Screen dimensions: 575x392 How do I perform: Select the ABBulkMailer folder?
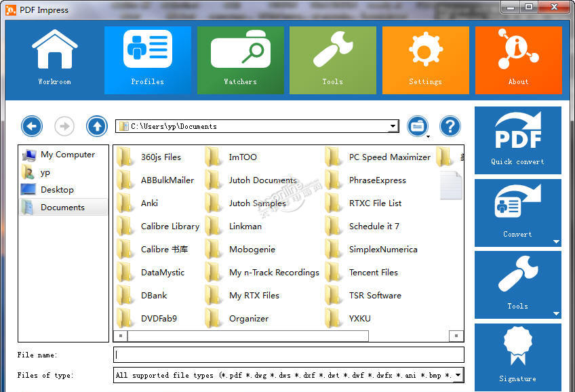[155, 180]
